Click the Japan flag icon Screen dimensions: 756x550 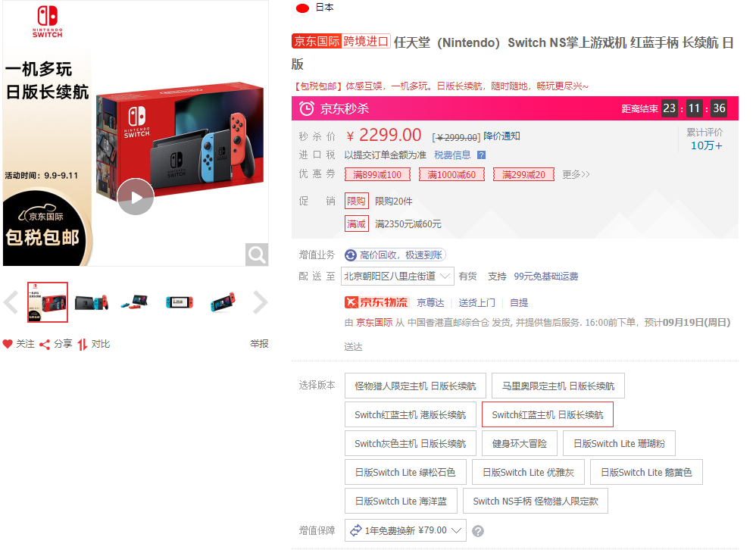pos(302,8)
